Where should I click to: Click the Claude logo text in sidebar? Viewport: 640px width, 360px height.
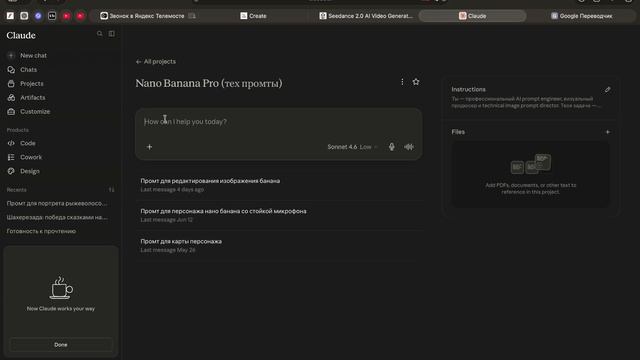21,36
